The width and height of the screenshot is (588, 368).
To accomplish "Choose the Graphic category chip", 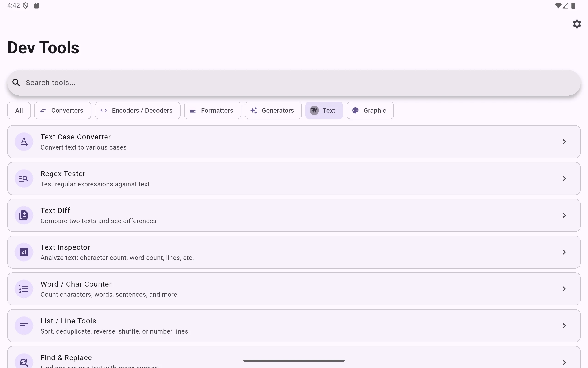I will 370,110.
